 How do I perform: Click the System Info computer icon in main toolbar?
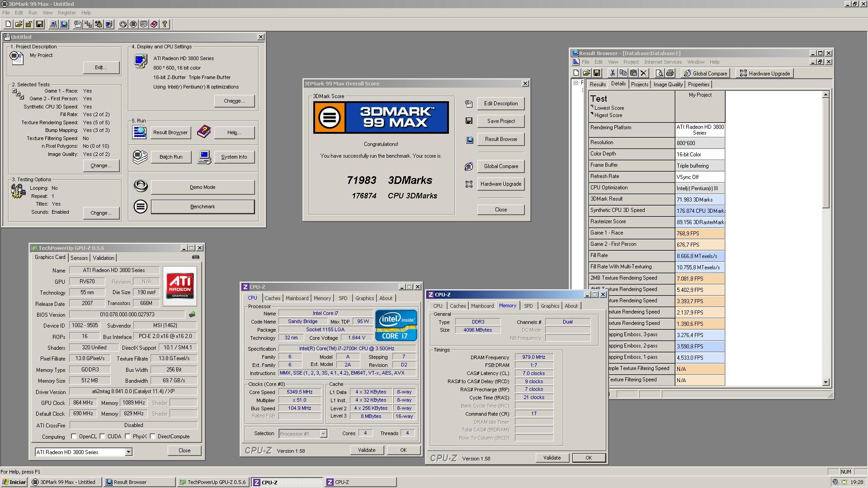tap(53, 24)
